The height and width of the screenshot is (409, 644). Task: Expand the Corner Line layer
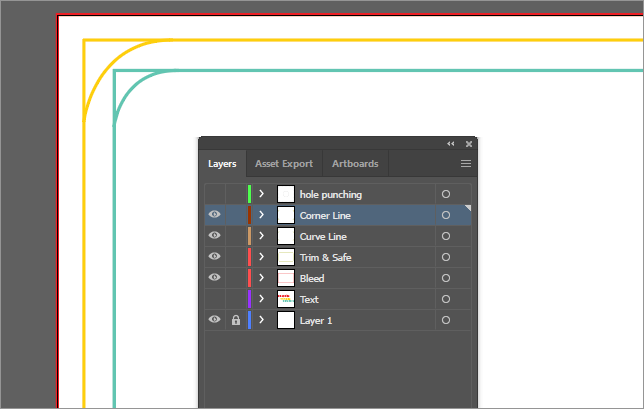click(262, 215)
